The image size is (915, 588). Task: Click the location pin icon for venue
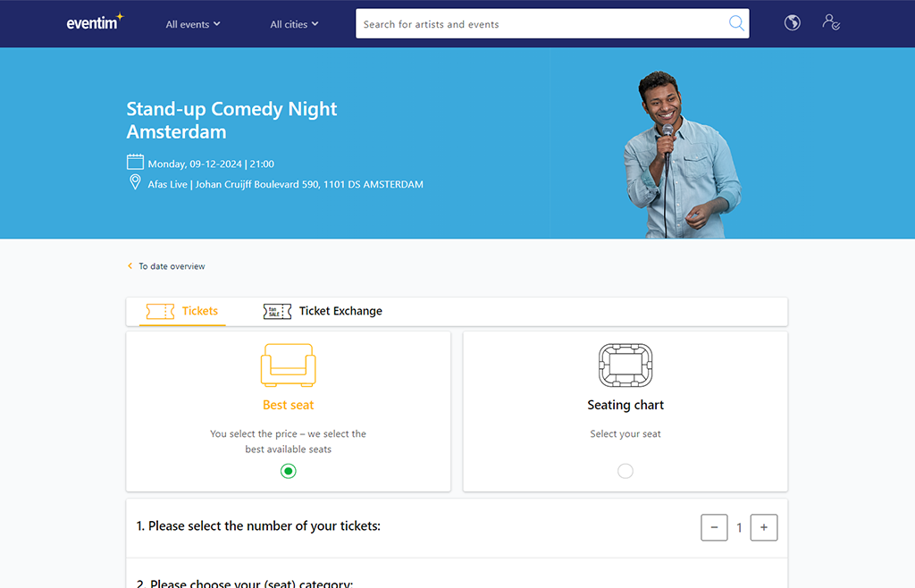[x=135, y=183]
